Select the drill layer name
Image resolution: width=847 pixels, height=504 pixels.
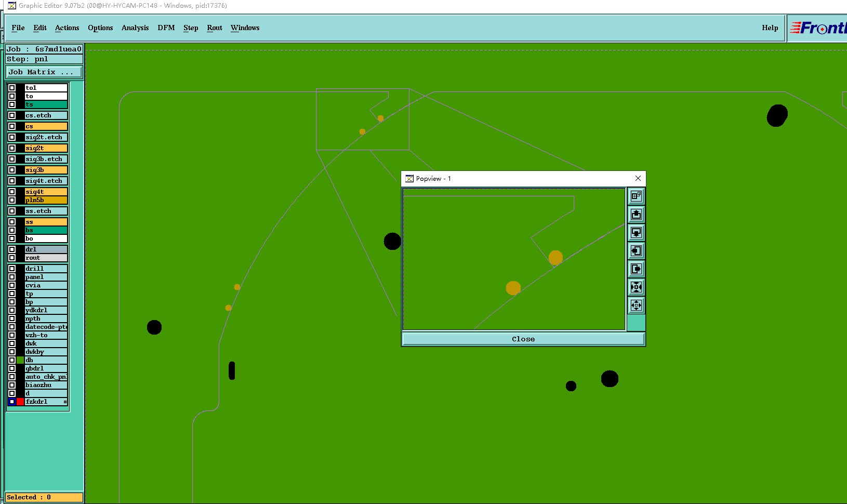tap(46, 269)
